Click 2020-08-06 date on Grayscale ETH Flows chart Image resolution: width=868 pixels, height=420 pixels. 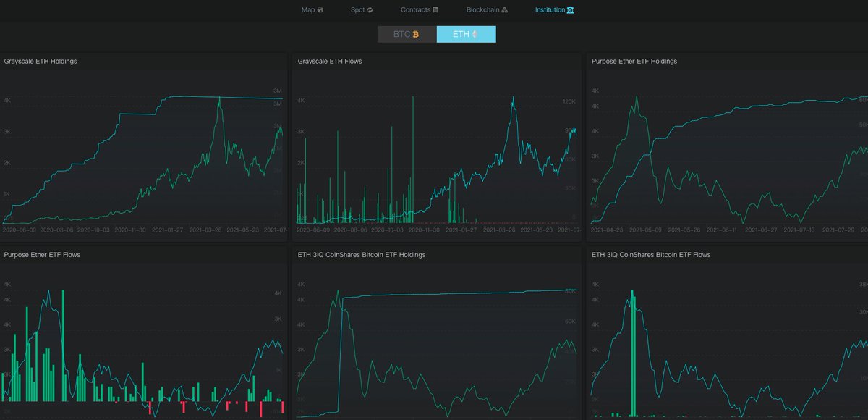349,230
